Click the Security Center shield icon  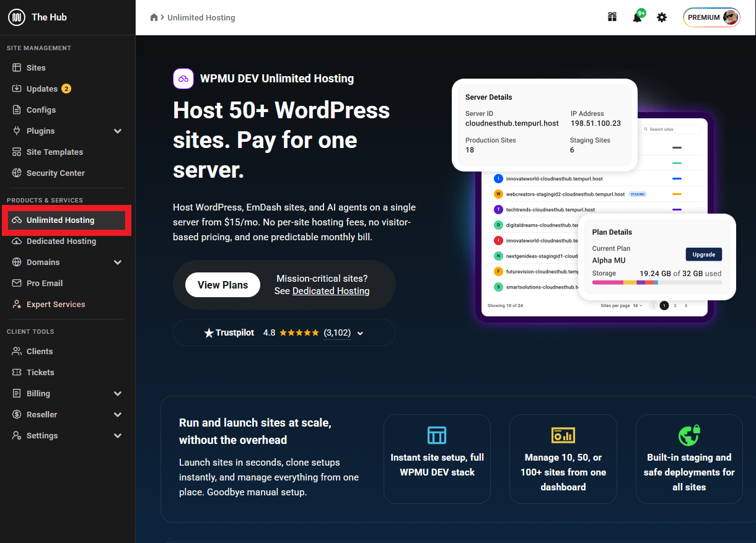point(17,173)
